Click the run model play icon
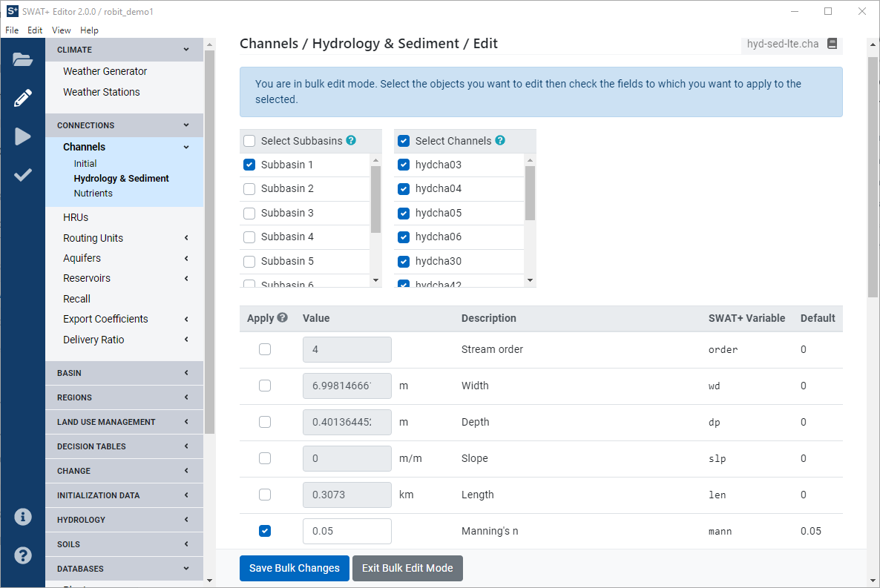The width and height of the screenshot is (880, 588). 22,136
